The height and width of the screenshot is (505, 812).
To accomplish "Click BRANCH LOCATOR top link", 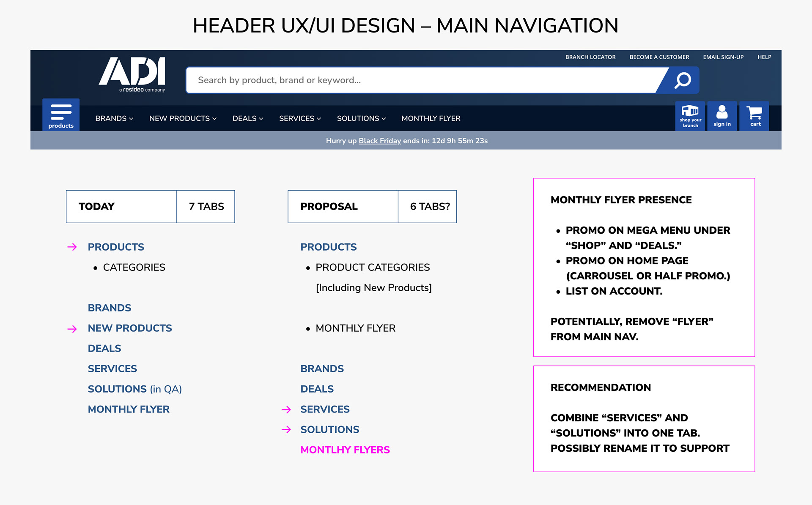I will (x=590, y=57).
